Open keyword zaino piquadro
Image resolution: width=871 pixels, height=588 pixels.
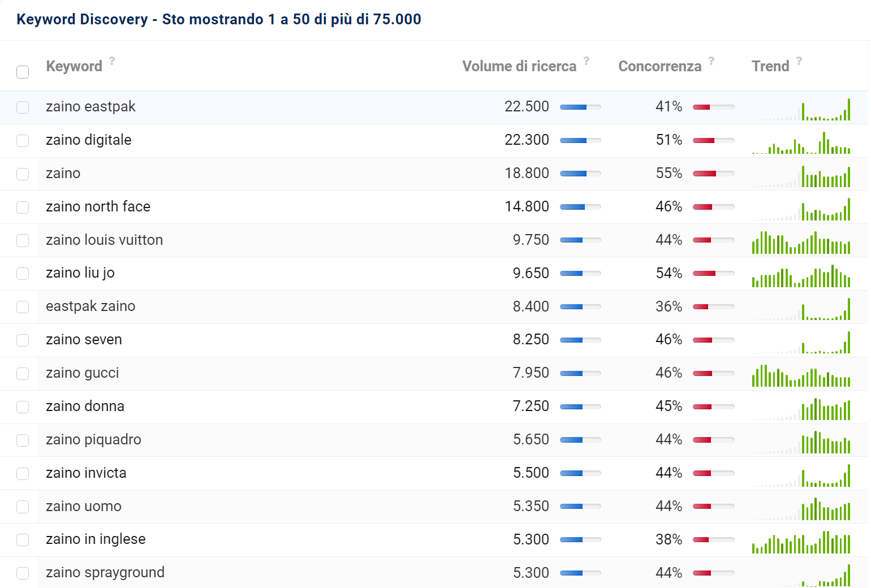click(93, 440)
